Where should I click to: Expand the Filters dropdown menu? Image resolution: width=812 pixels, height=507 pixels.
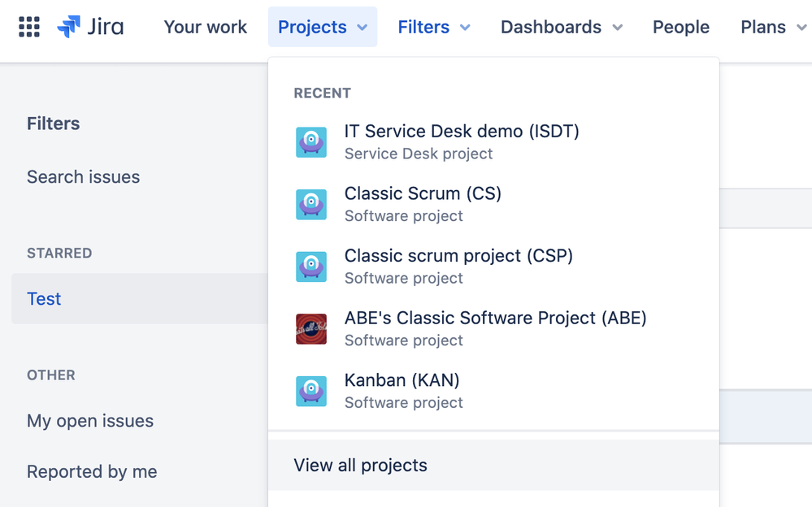(x=434, y=27)
